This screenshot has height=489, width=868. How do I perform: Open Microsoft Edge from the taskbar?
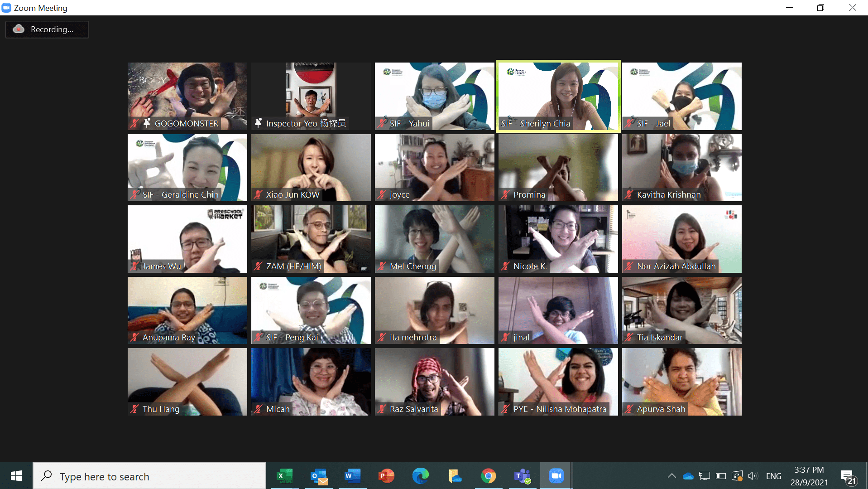[x=420, y=476]
